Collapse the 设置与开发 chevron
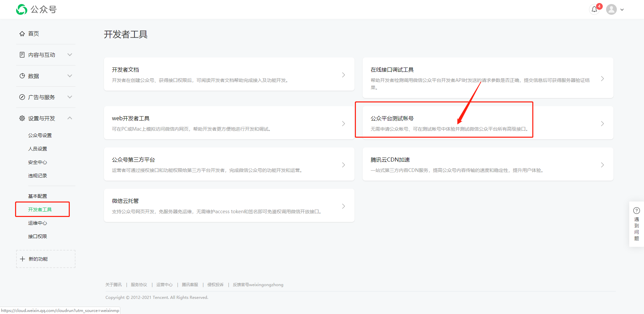644x314 pixels. 70,118
